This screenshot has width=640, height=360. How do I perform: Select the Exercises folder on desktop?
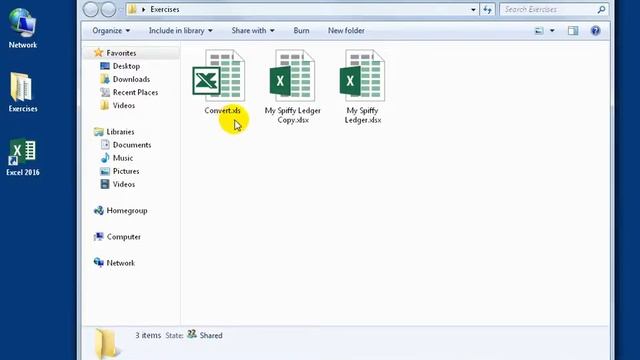(x=23, y=92)
